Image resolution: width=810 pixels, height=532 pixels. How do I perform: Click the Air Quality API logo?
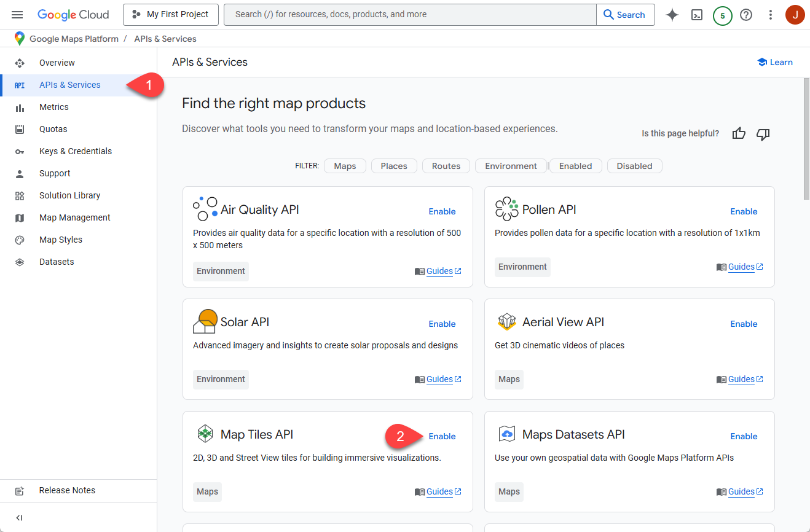click(x=205, y=209)
